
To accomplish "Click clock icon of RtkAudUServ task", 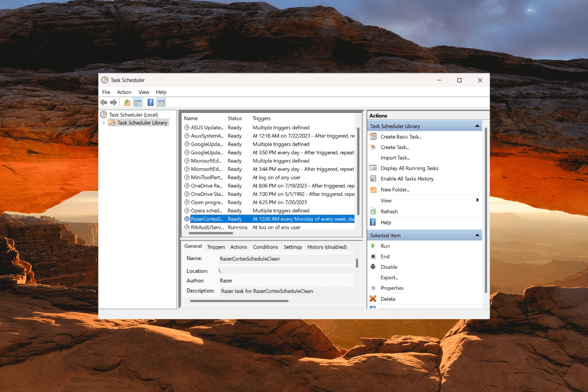I will click(x=187, y=227).
